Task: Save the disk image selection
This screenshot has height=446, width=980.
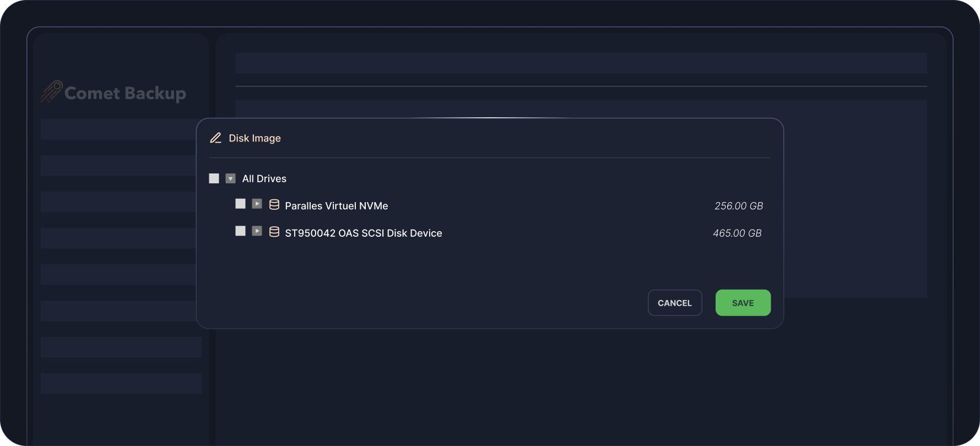Action: point(743,303)
